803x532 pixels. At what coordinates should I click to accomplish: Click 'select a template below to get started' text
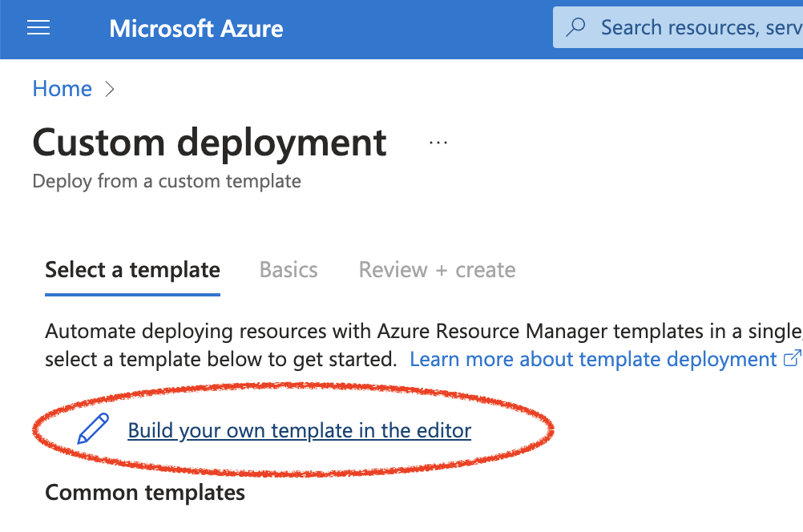click(221, 359)
